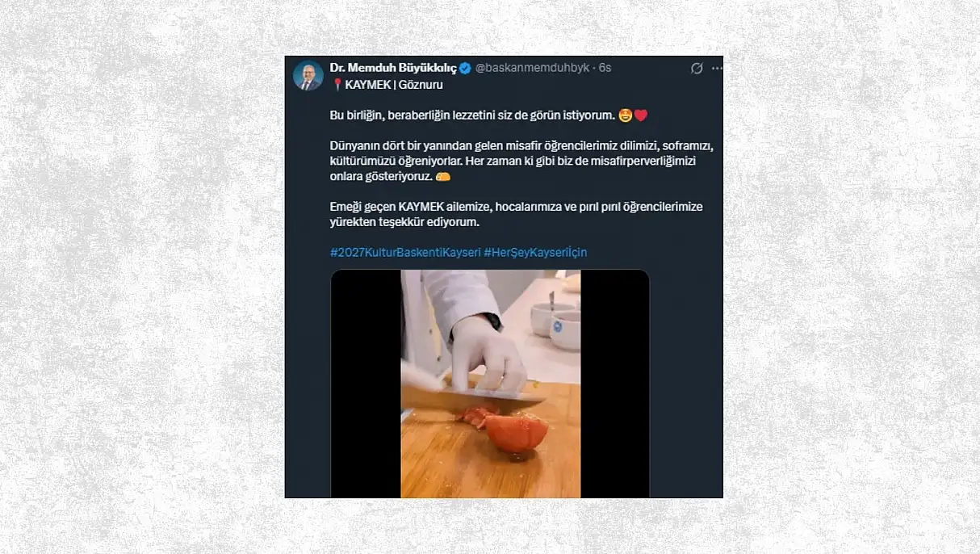The width and height of the screenshot is (980, 554).
Task: Open the #HerŞeyKayseriİçin hashtag
Action: 535,252
